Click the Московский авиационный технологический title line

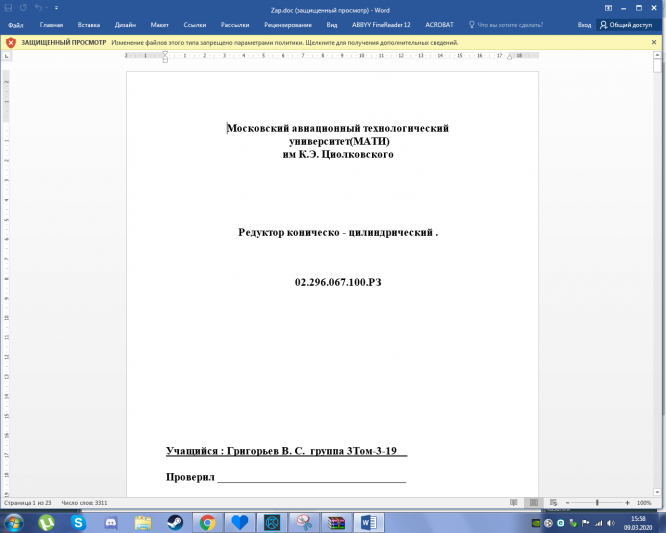[338, 128]
